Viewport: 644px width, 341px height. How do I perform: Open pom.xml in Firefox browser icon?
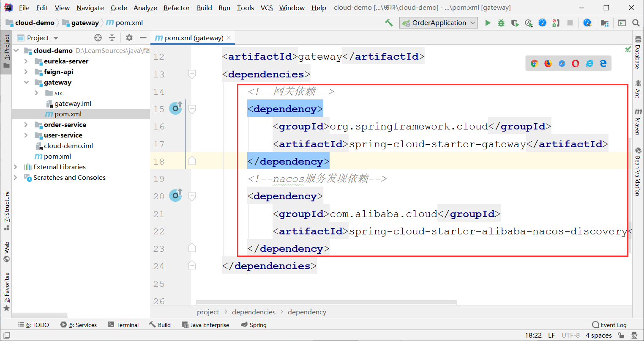pos(548,63)
